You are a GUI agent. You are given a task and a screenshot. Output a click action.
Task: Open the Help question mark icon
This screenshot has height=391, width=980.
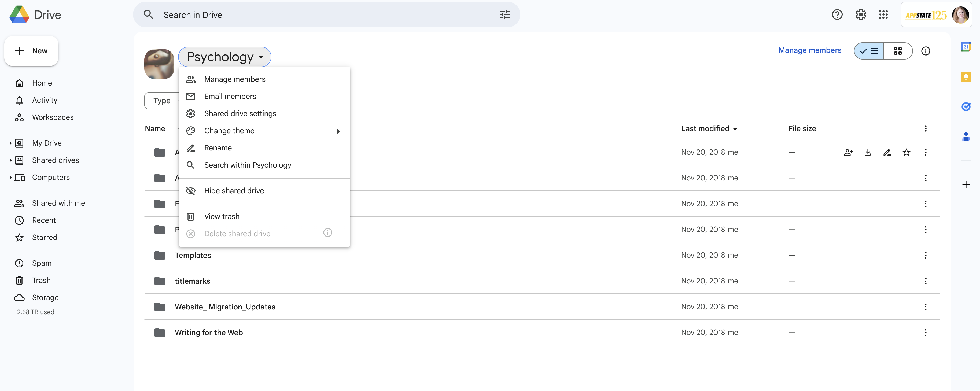(837, 15)
